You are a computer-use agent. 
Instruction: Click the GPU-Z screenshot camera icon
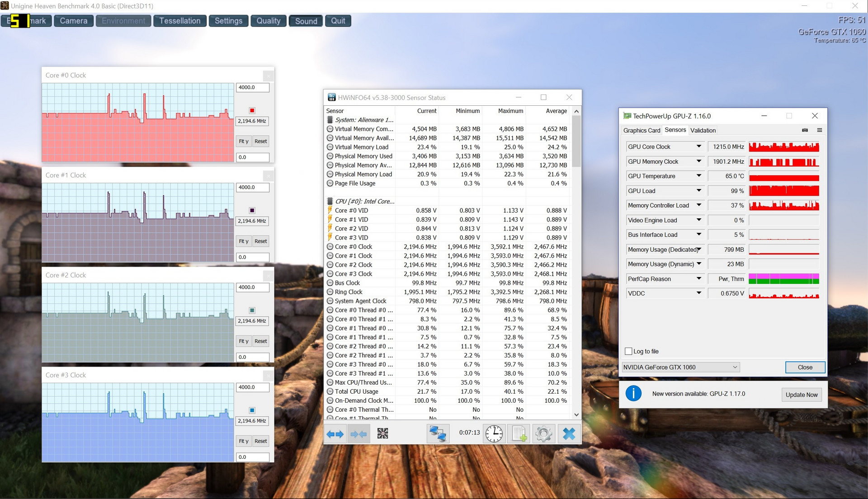coord(805,130)
